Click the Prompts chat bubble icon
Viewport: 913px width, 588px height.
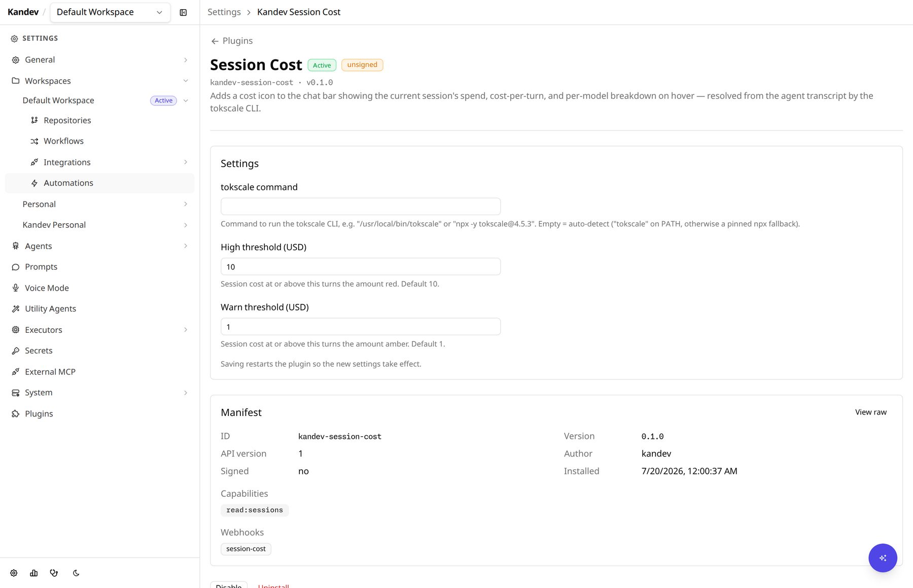[16, 267]
